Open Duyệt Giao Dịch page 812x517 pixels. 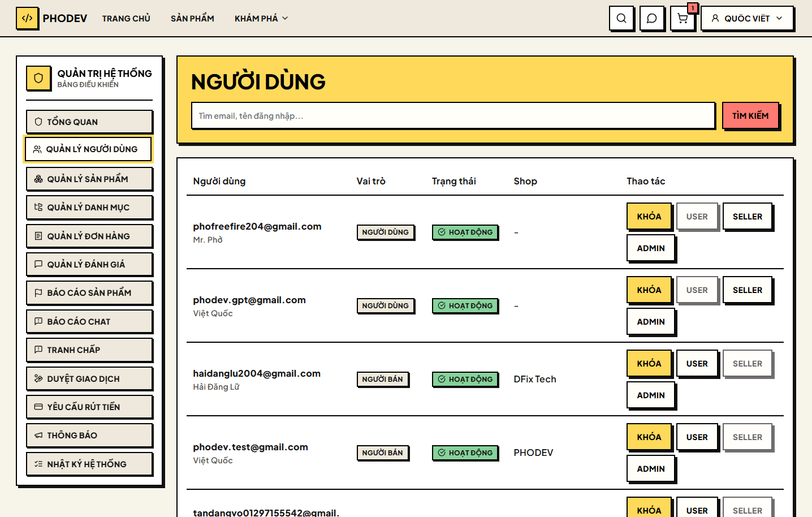(89, 378)
